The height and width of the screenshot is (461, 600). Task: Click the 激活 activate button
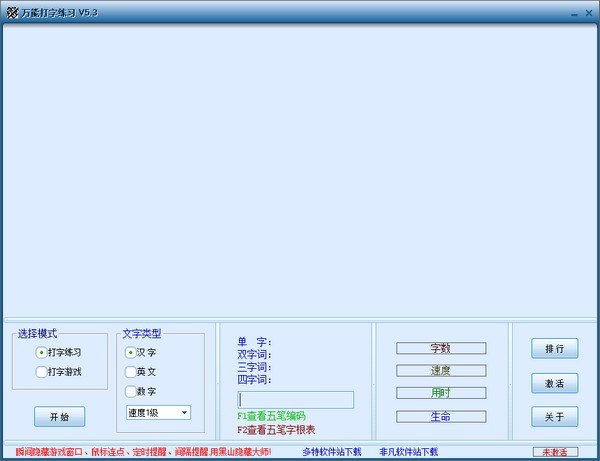point(554,383)
